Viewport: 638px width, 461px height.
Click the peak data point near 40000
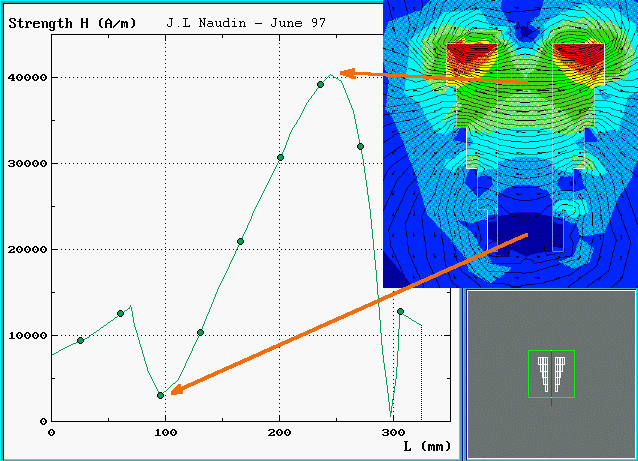pos(320,84)
